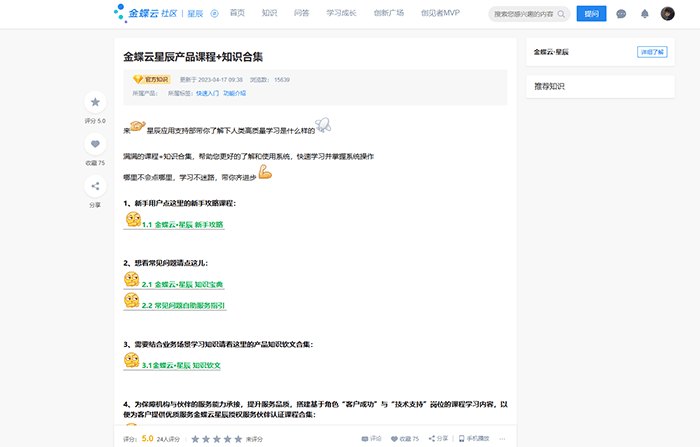
Task: Click the 官方知识 badge
Action: click(x=151, y=79)
